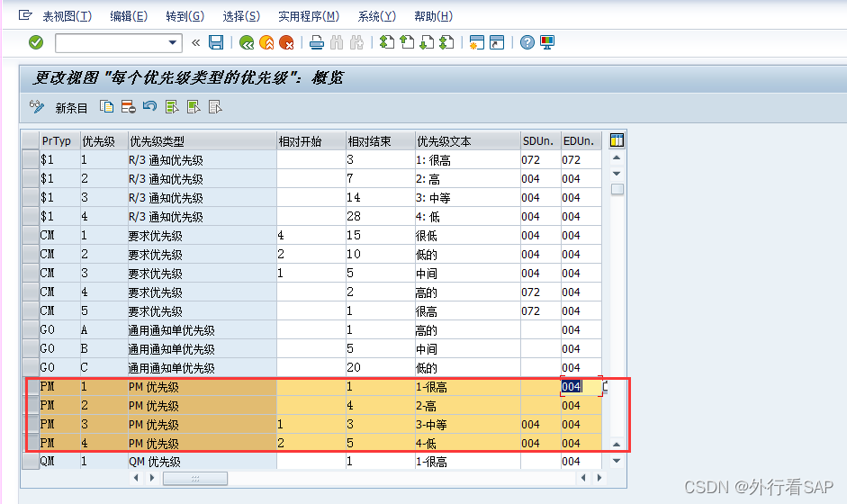
Task: Open the window menu icon at top-left
Action: [25, 15]
